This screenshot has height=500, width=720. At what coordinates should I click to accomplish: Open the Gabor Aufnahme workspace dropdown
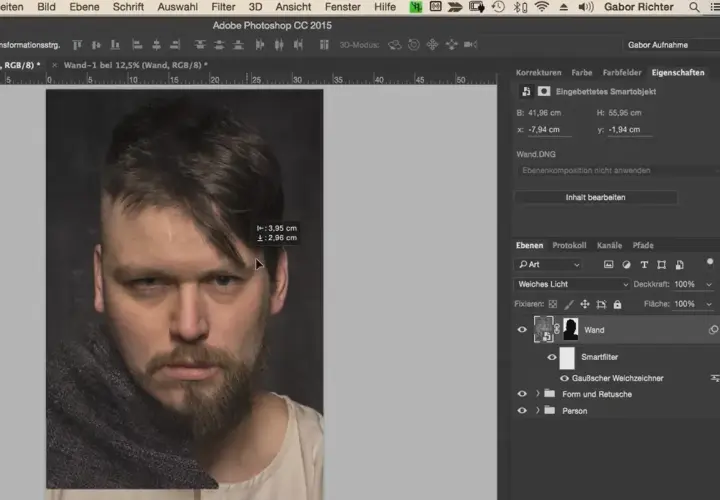click(671, 45)
